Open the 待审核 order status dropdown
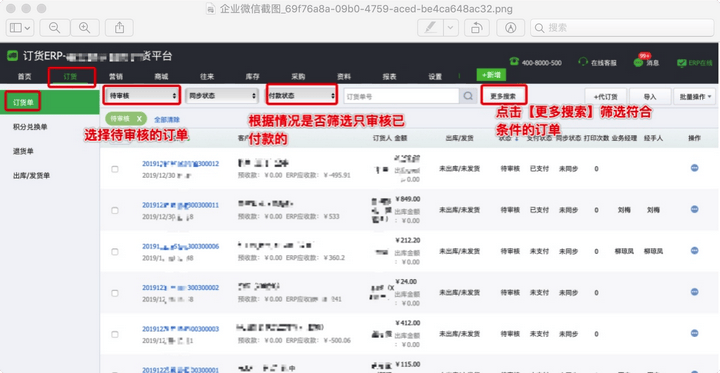 [x=142, y=96]
